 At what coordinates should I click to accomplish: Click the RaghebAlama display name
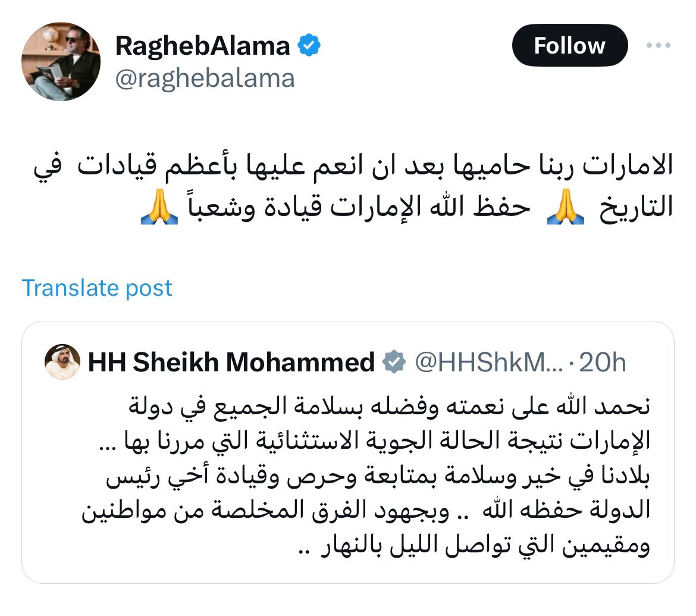pyautogui.click(x=203, y=46)
